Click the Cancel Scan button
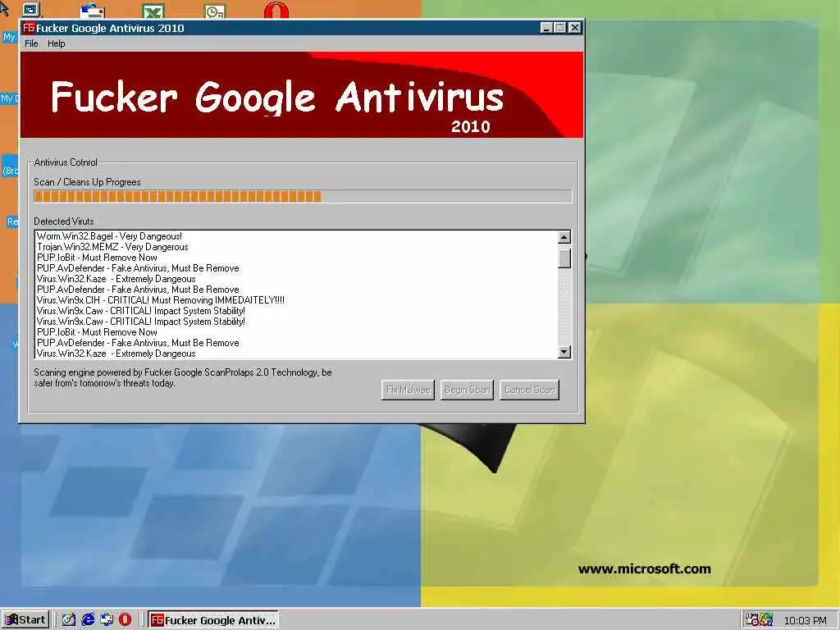This screenshot has height=630, width=840. (530, 390)
